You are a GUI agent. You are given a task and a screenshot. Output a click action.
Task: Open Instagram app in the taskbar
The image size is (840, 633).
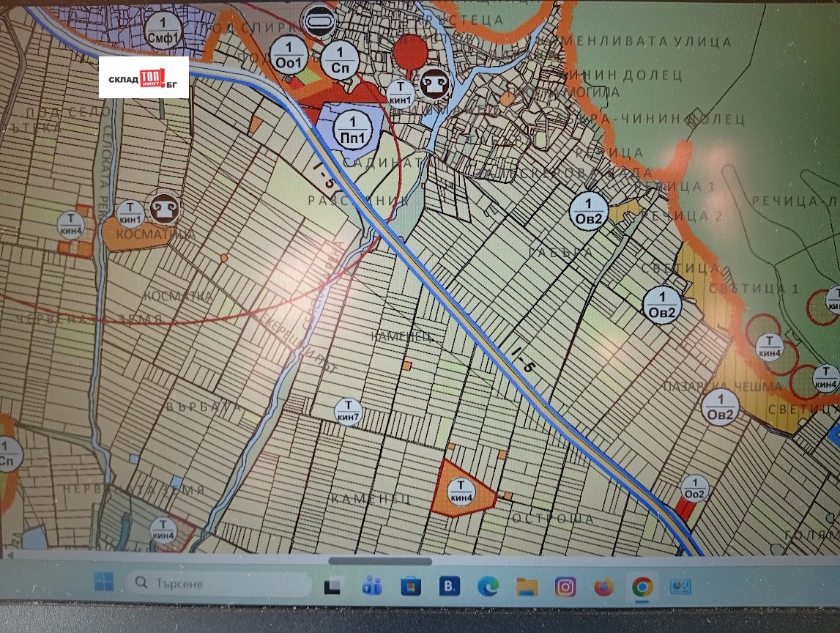click(x=565, y=586)
